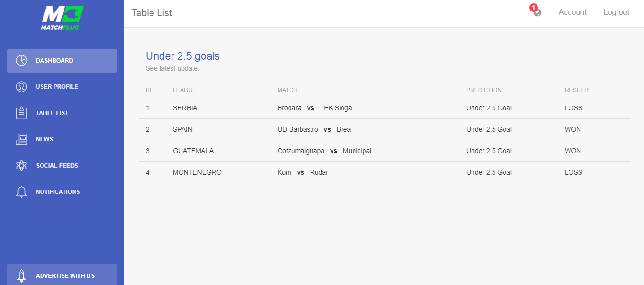Image resolution: width=644 pixels, height=285 pixels.
Task: Click the Notifications bell icon
Action: pos(21,192)
